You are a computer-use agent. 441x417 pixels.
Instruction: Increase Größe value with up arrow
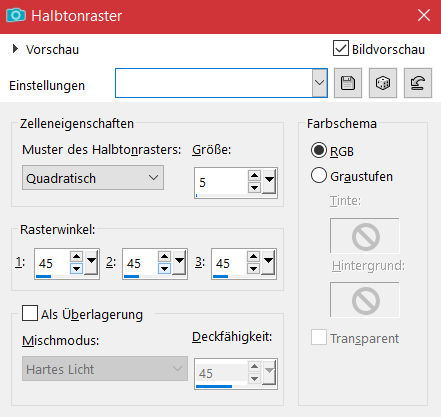[x=254, y=176]
